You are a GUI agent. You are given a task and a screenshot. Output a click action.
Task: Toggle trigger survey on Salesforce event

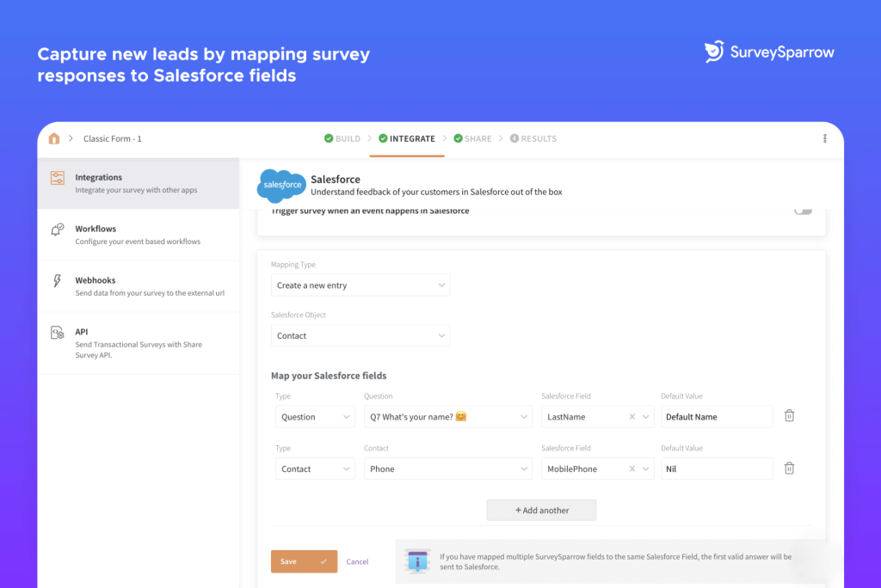[x=802, y=211]
